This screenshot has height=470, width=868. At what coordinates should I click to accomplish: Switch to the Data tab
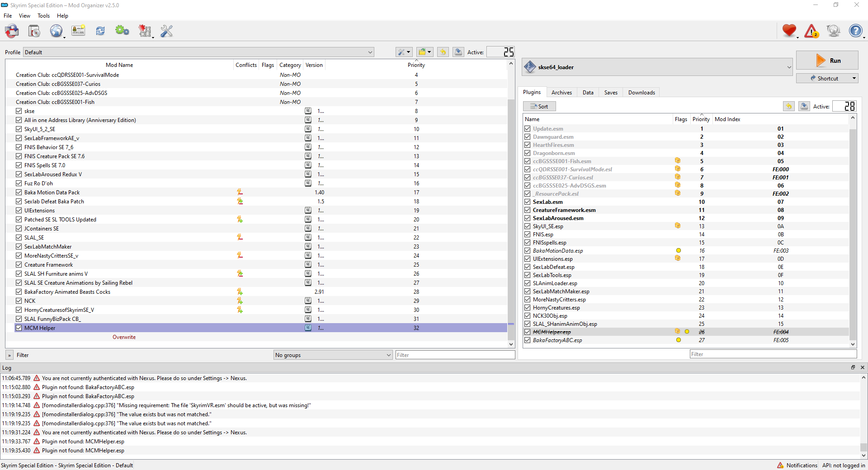[588, 92]
